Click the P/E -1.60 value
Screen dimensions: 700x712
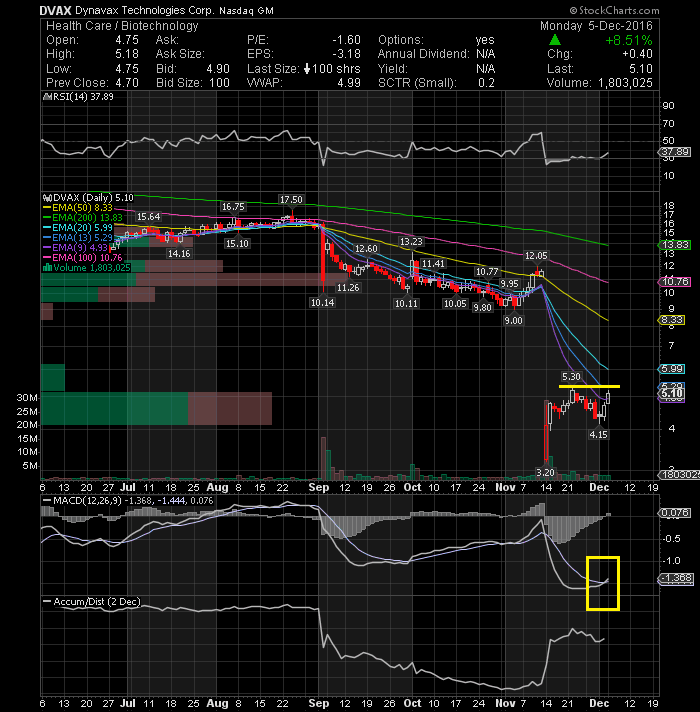pos(346,40)
